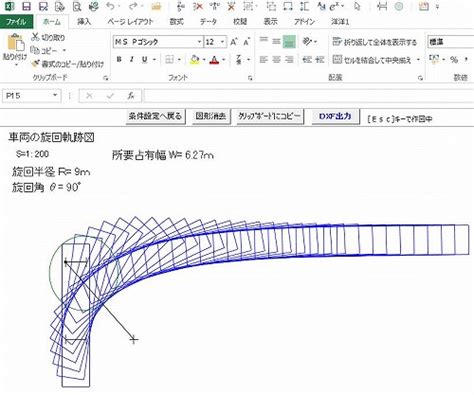
Task: Click the Copy (コピー) icon
Action: point(35,50)
